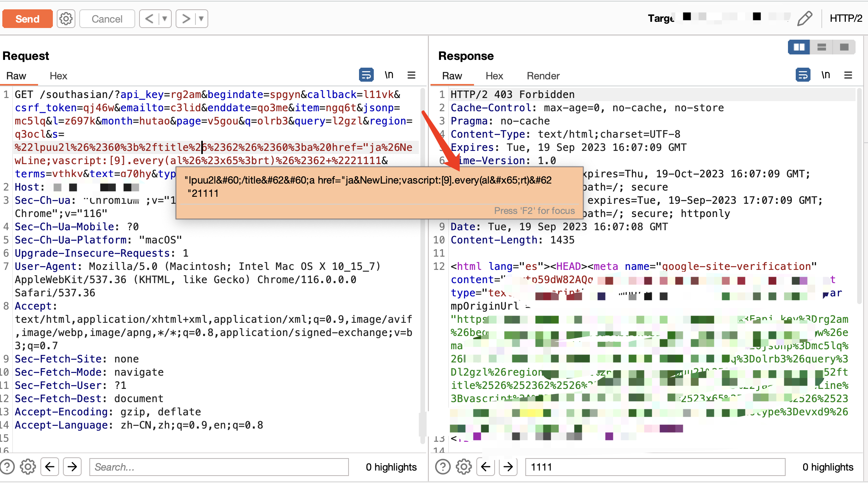The image size is (868, 483).
Task: Open the Request panel hamburger menu
Action: 411,75
